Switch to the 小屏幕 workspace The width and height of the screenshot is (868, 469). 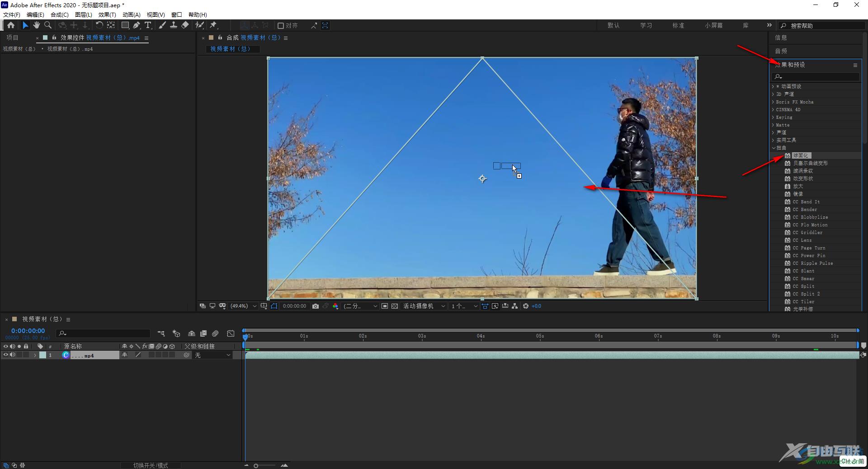click(714, 25)
